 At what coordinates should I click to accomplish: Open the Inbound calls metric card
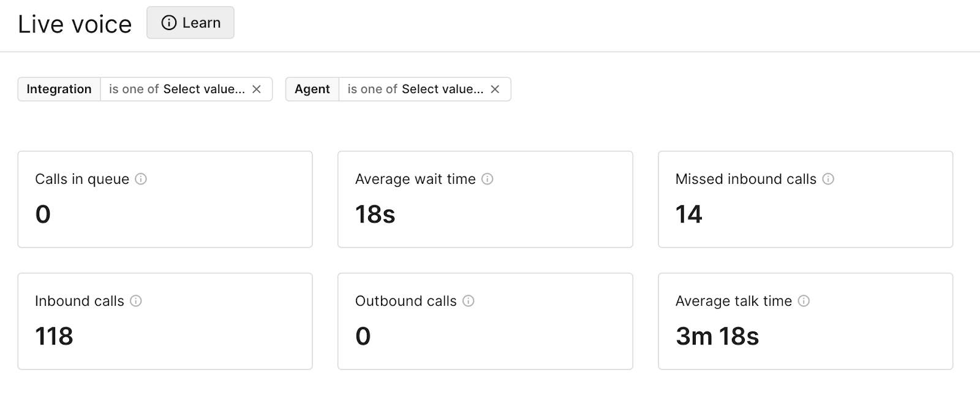click(x=165, y=320)
